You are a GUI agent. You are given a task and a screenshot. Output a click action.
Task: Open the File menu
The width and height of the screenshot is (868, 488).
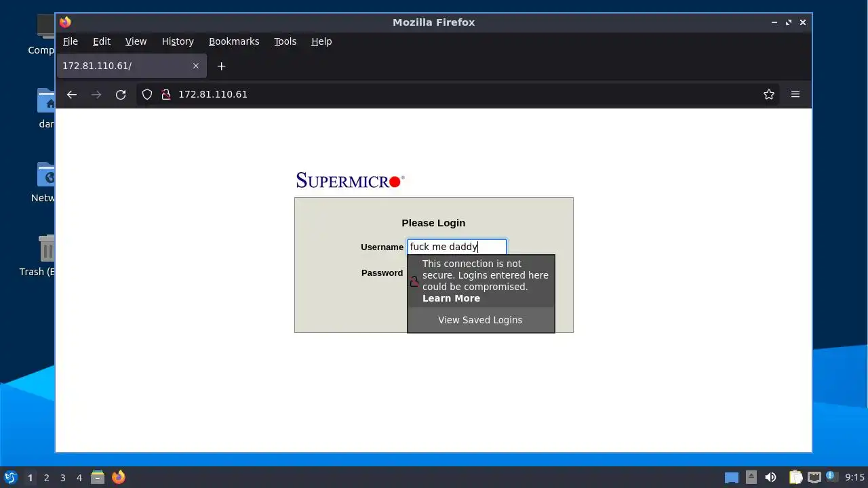pyautogui.click(x=71, y=41)
